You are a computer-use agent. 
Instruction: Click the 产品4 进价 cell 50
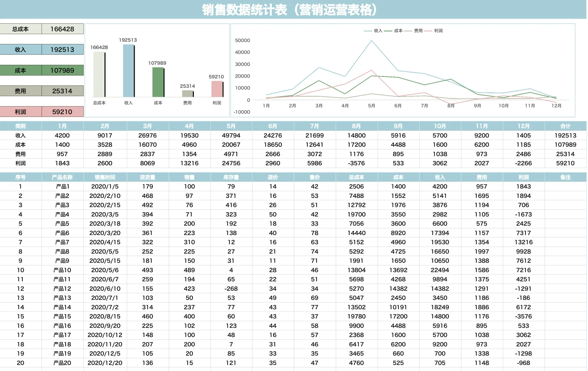(273, 214)
